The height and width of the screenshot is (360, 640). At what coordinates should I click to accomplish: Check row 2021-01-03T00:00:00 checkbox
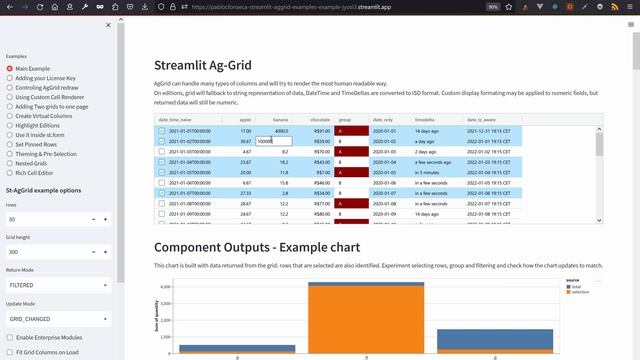(x=162, y=151)
